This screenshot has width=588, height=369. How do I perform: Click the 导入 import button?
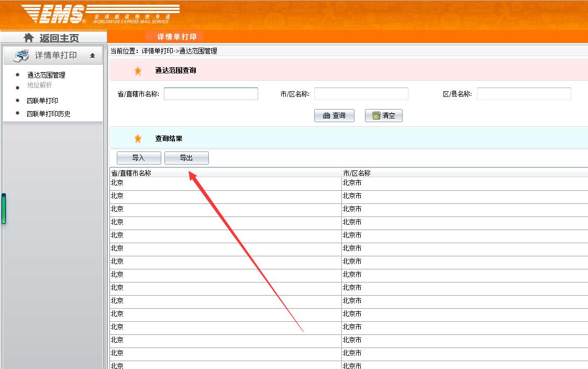pyautogui.click(x=139, y=158)
